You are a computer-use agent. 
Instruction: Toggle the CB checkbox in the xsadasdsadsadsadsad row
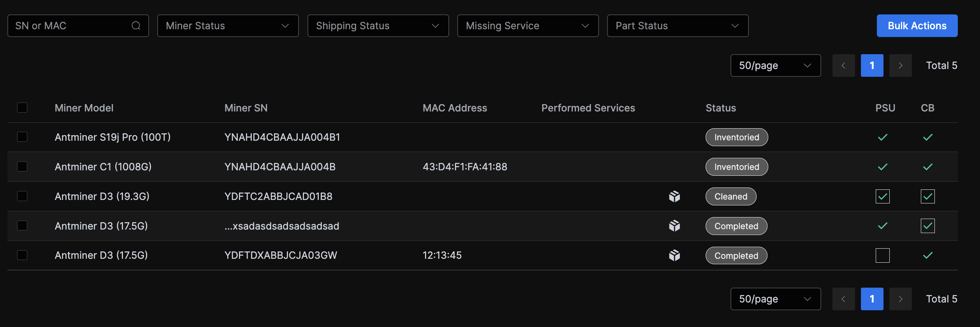928,226
